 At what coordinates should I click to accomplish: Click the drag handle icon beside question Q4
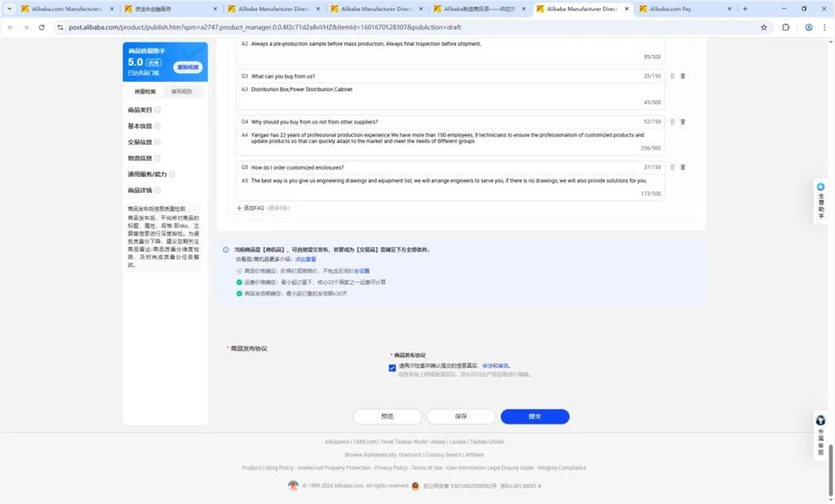(671, 121)
